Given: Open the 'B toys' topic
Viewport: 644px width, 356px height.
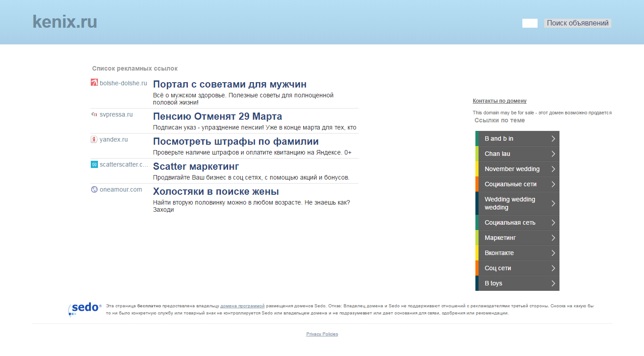Looking at the screenshot, I should 517,283.
